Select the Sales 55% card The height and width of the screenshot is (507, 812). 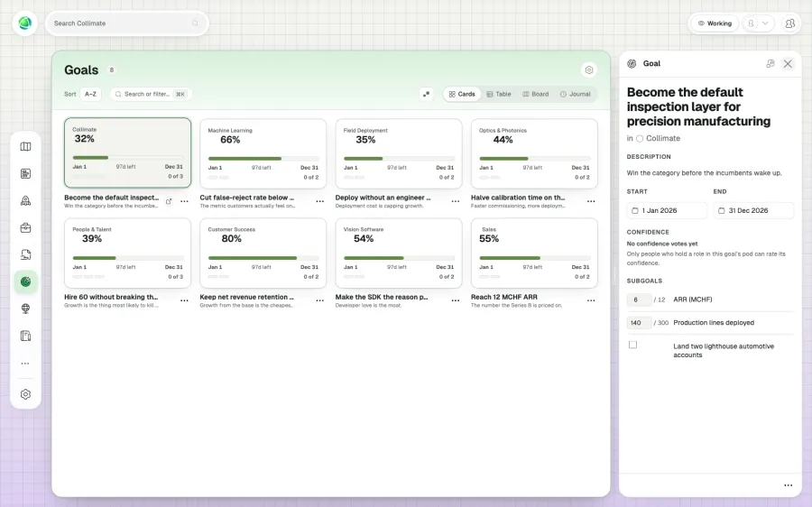[x=534, y=253]
